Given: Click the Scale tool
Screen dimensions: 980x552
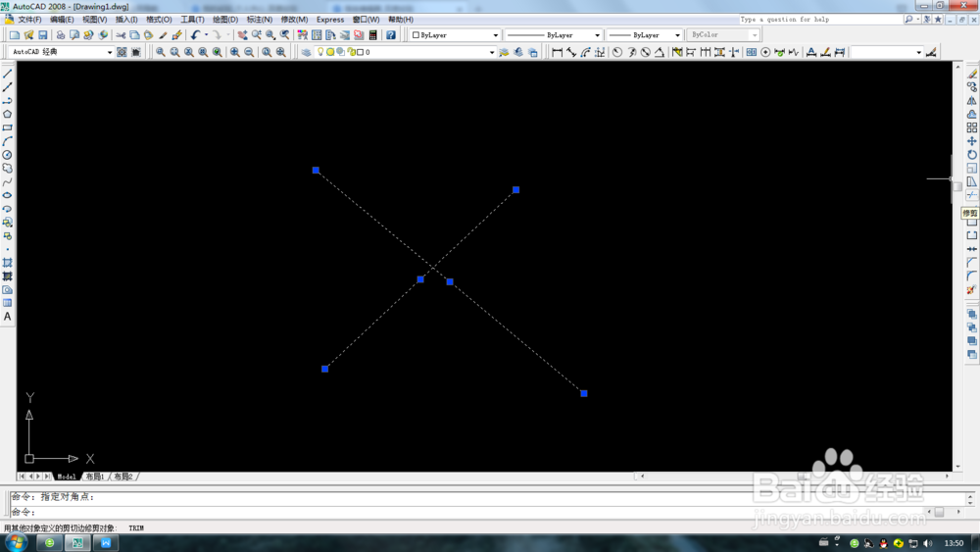Looking at the screenshot, I should [972, 169].
